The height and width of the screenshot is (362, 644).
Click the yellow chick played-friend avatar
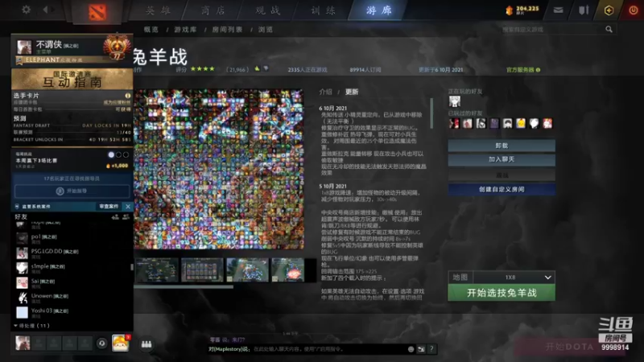click(520, 123)
